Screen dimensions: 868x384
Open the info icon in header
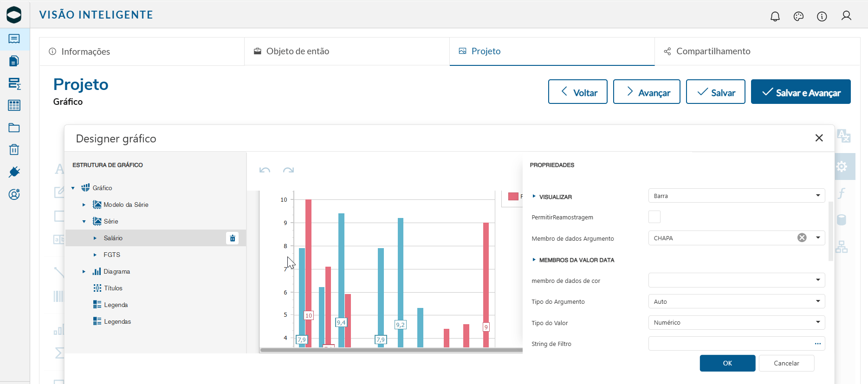[x=822, y=16]
